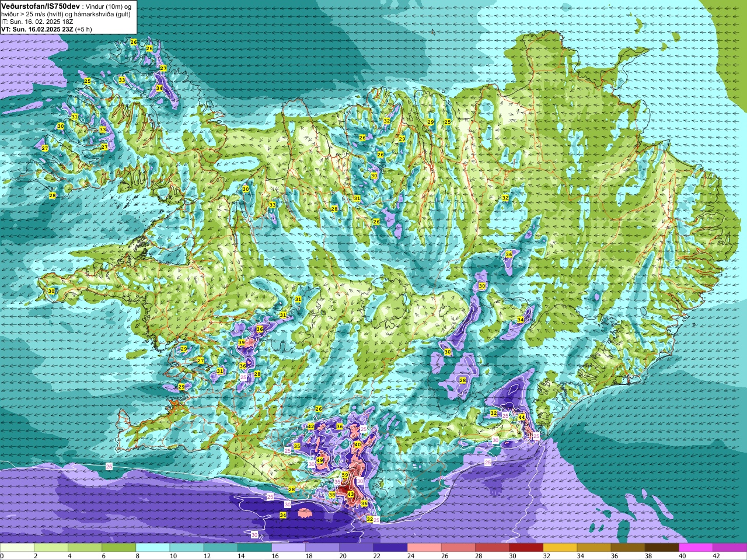Pick the 6–8 m/s olive green legend swatch

118,547
